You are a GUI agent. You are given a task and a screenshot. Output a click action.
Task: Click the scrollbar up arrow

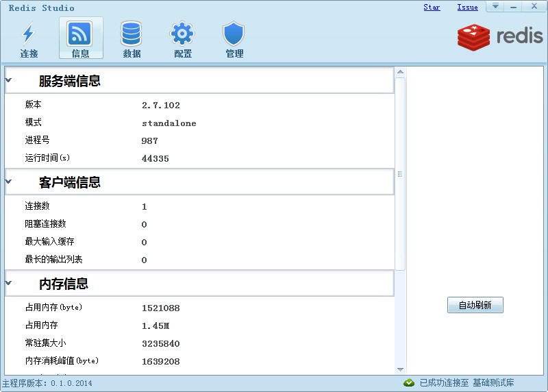[x=401, y=72]
